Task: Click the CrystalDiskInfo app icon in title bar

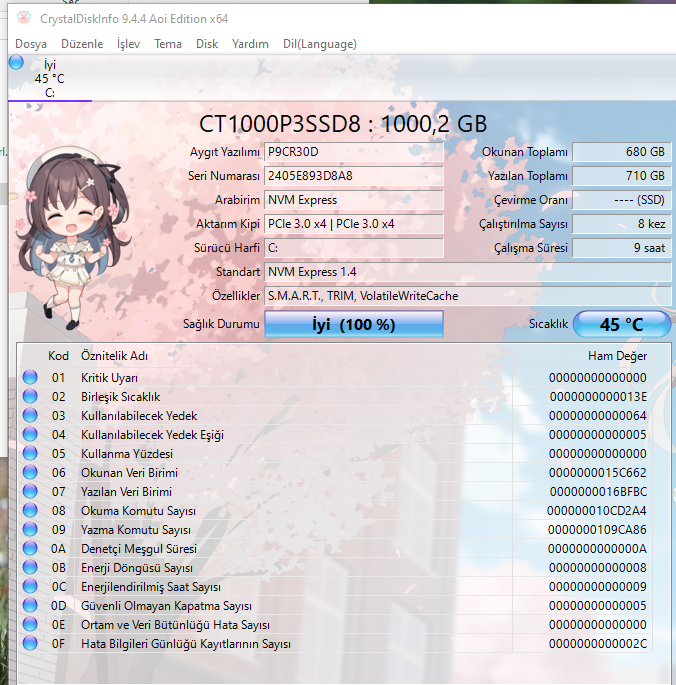Action: (x=24, y=18)
